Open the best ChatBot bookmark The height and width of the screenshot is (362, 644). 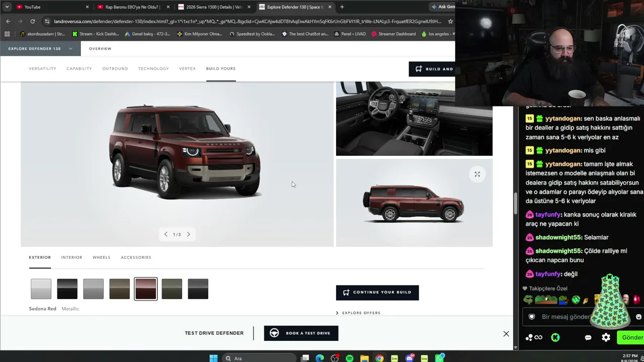[x=305, y=34]
